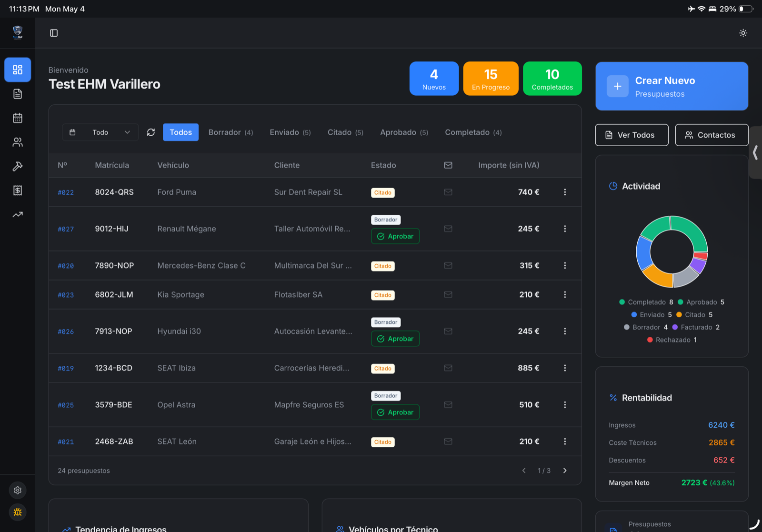Click the Importe (sin IVA) header
762x532 pixels.
coord(509,165)
